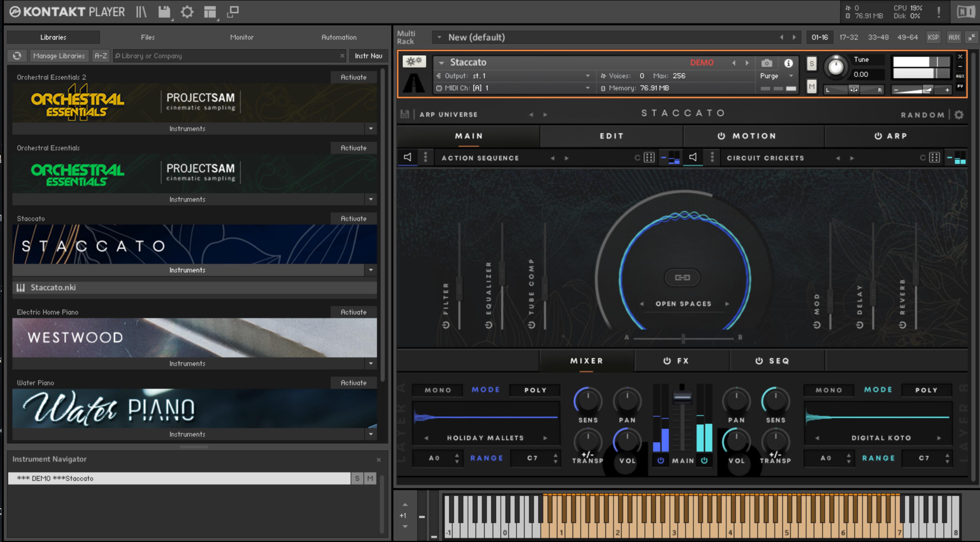This screenshot has height=542, width=980.
Task: Toggle Instr Nav button
Action: click(368, 56)
